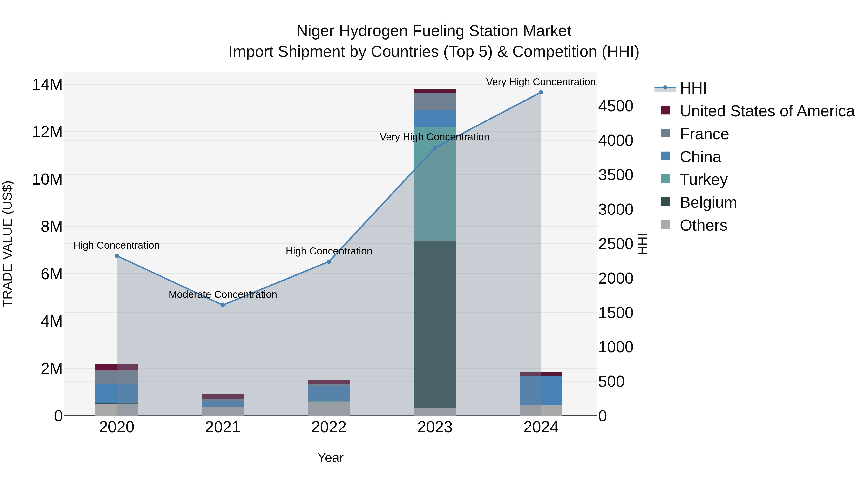The image size is (868, 488).
Task: Click the 2021 stacked bar
Action: (x=223, y=405)
